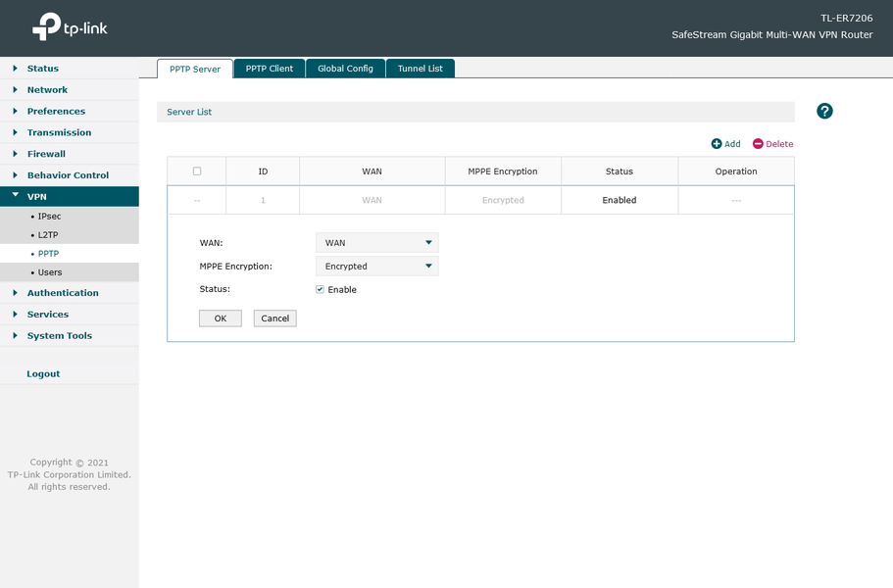The width and height of the screenshot is (893, 588).
Task: Click the OK button
Action: coord(221,318)
